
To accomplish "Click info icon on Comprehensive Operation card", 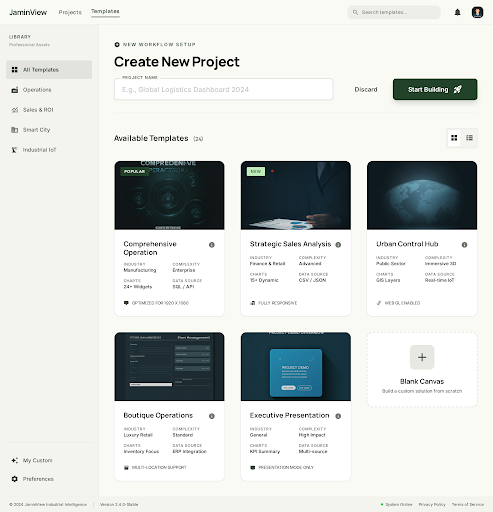I will click(x=212, y=245).
